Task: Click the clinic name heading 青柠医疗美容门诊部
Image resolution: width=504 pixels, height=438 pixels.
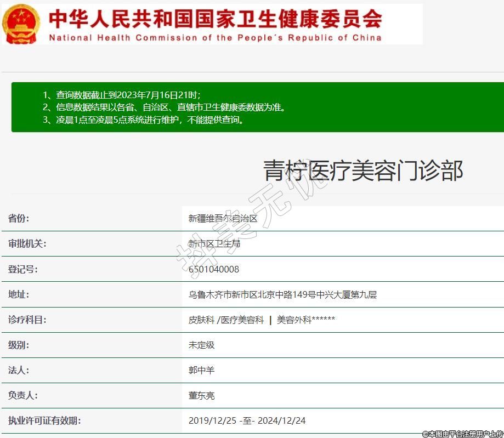Action: (x=363, y=170)
